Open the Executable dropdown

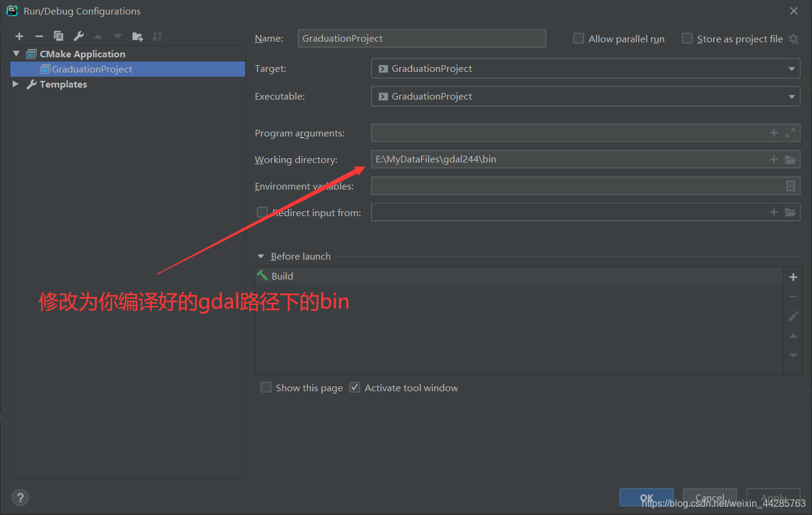coord(586,96)
